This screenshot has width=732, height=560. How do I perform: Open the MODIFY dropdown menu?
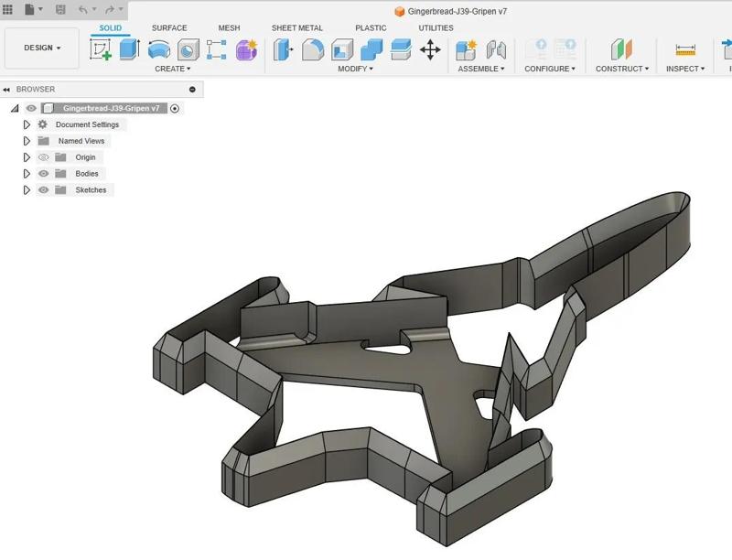click(x=357, y=68)
